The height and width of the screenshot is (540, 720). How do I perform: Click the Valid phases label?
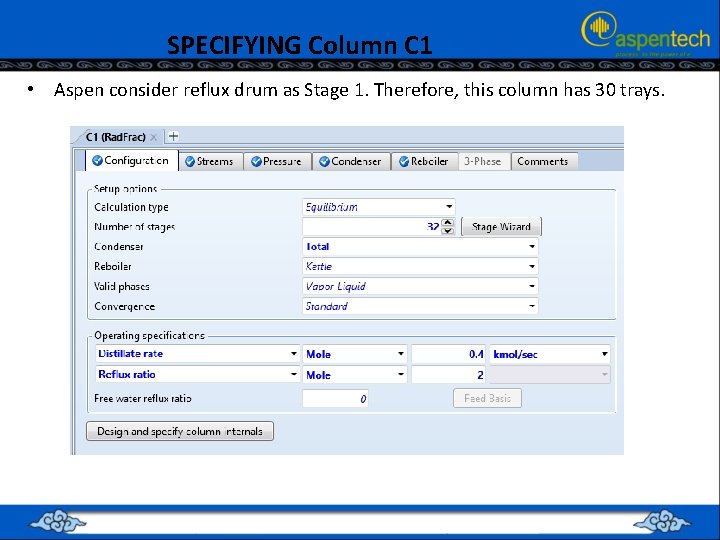click(x=122, y=287)
